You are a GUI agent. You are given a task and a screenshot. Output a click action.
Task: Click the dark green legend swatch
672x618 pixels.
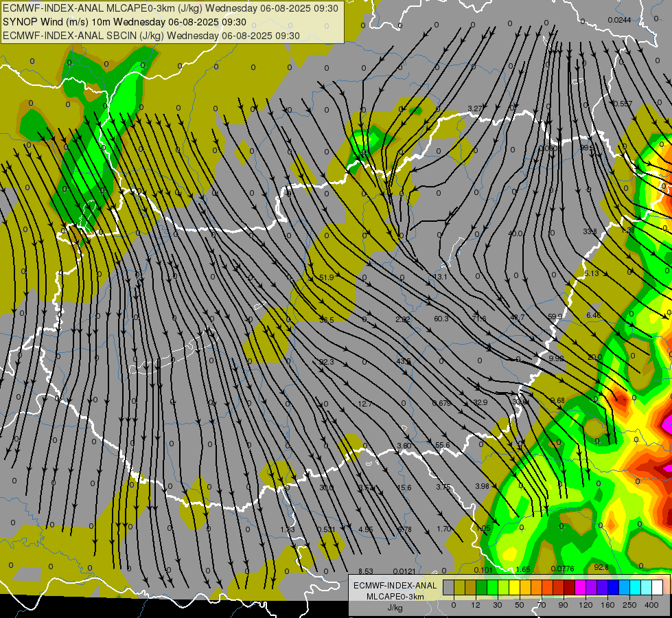[x=482, y=587]
